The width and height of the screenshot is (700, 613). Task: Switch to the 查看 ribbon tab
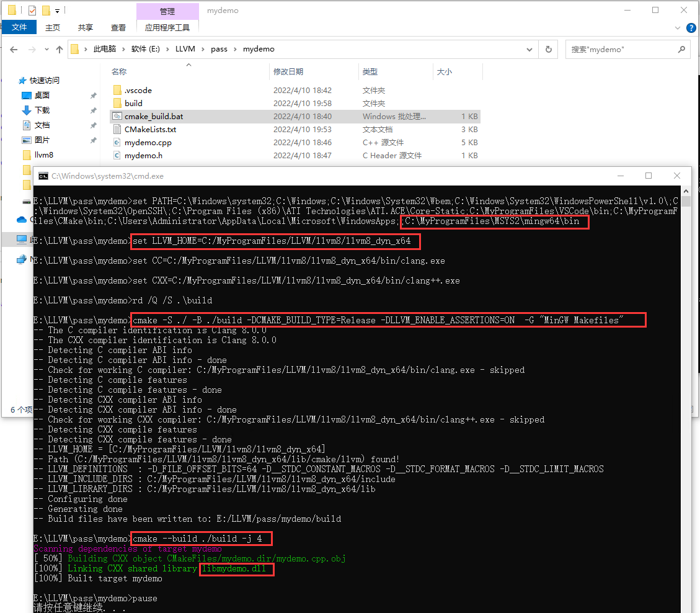[x=118, y=28]
